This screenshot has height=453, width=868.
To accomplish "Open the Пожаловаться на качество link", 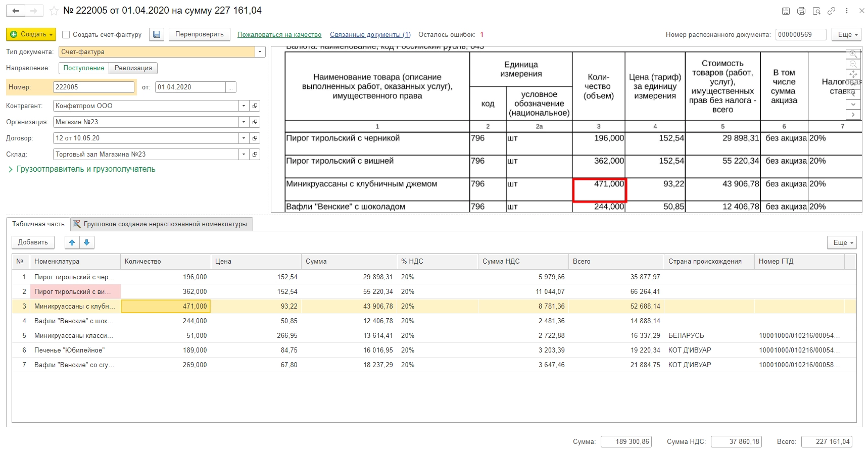I will (x=279, y=35).
